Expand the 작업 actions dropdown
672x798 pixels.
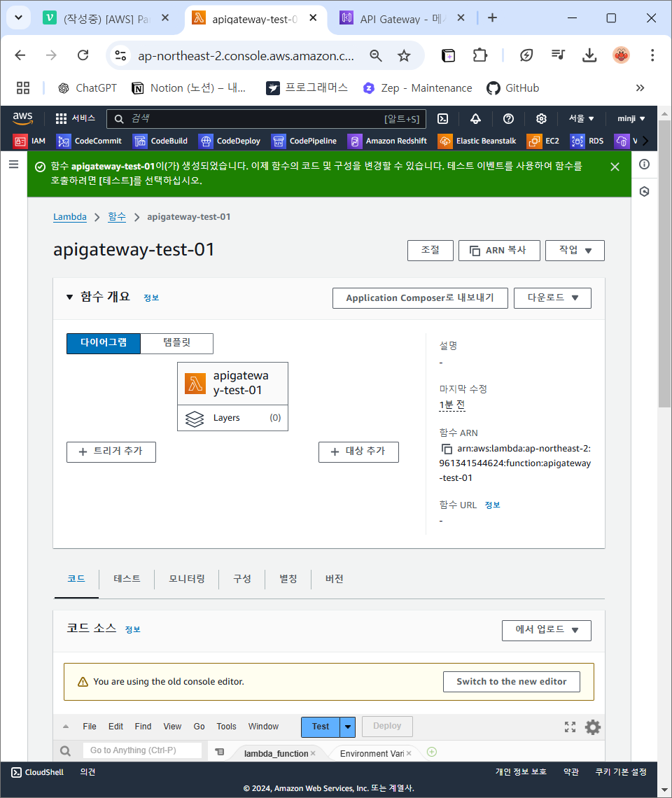[x=575, y=251]
